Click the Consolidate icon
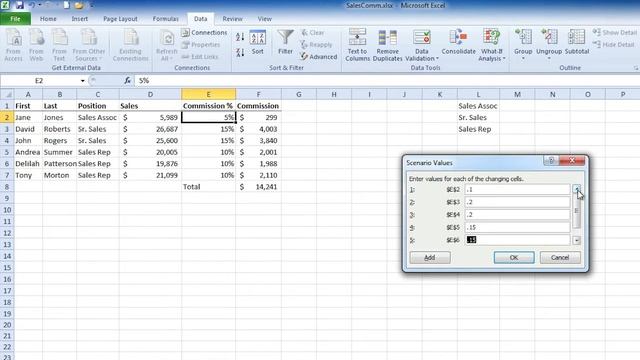 click(x=458, y=43)
